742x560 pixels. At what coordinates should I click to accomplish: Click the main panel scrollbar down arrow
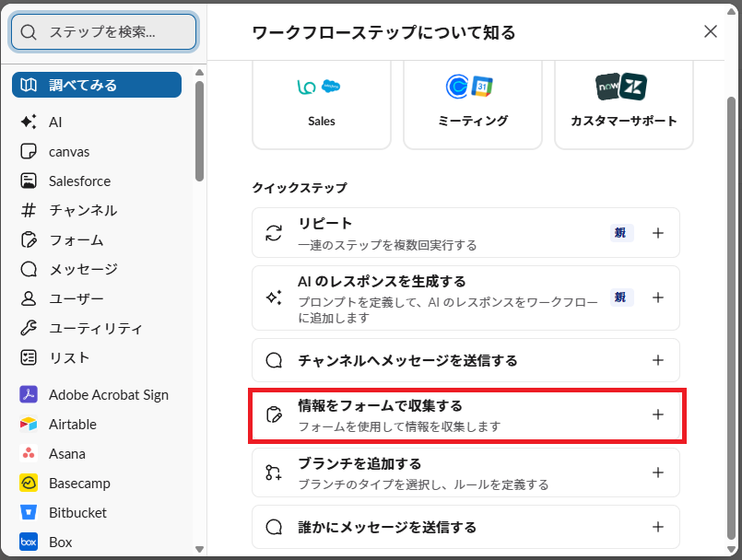coord(731,550)
